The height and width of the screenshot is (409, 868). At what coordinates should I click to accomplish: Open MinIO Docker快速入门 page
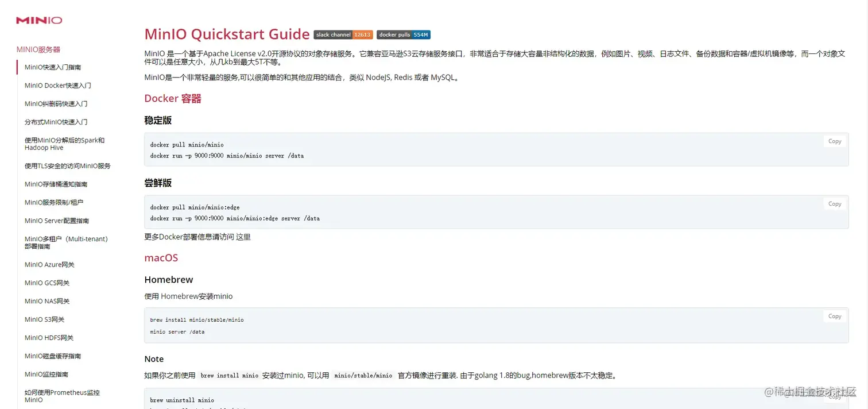coord(58,86)
